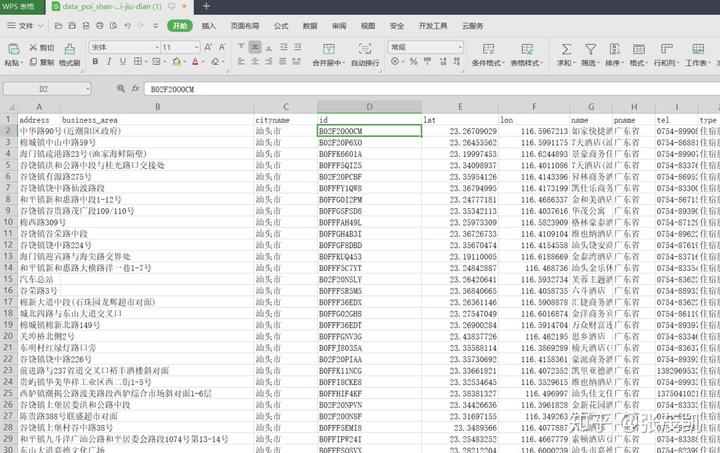
Task: Apply the red font color A
Action: coord(195,62)
